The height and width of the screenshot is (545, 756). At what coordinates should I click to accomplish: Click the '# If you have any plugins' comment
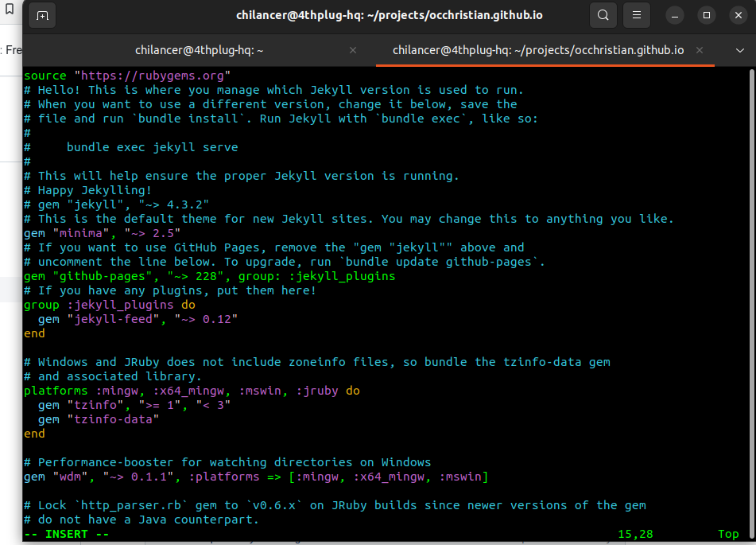pyautogui.click(x=170, y=290)
